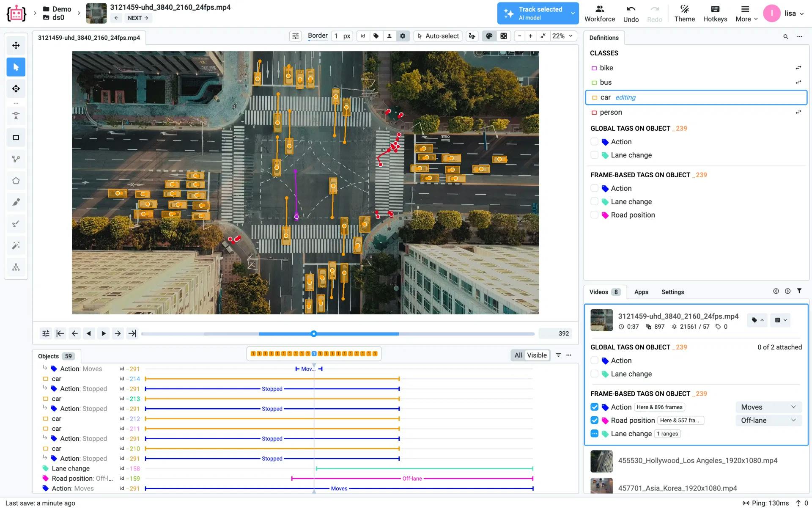The width and height of the screenshot is (812, 509).
Task: Enable Auto-select mode
Action: click(438, 36)
